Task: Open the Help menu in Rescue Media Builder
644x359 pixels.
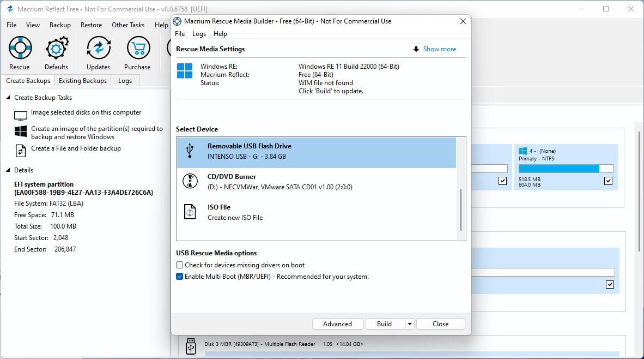Action: [220, 34]
